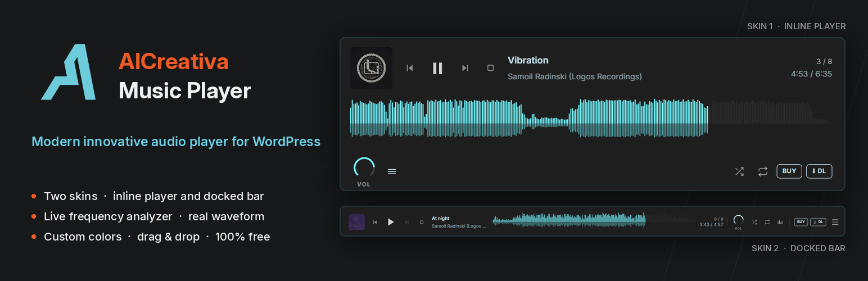Open the playlist hamburger menu in docked bar
The image size is (868, 281).
pyautogui.click(x=835, y=222)
